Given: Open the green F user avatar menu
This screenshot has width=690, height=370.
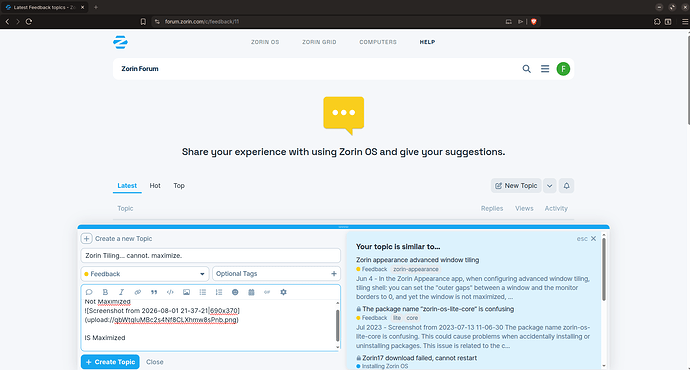Looking at the screenshot, I should [x=563, y=69].
